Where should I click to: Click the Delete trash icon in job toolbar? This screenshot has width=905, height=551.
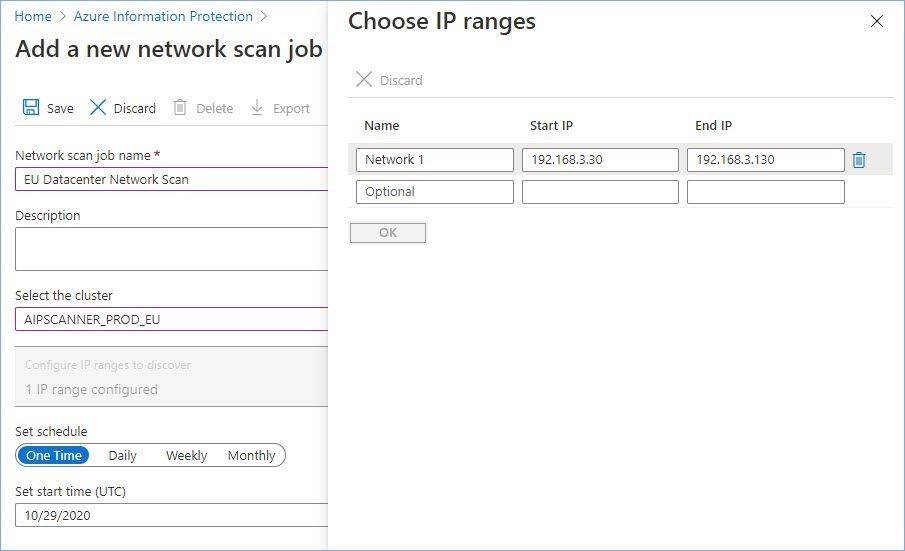click(x=180, y=107)
